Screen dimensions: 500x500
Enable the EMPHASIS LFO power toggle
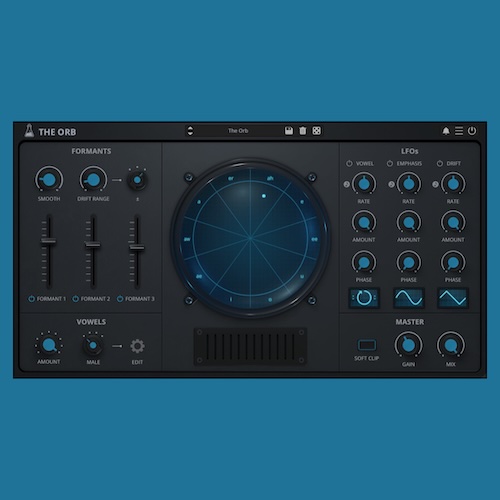click(390, 163)
